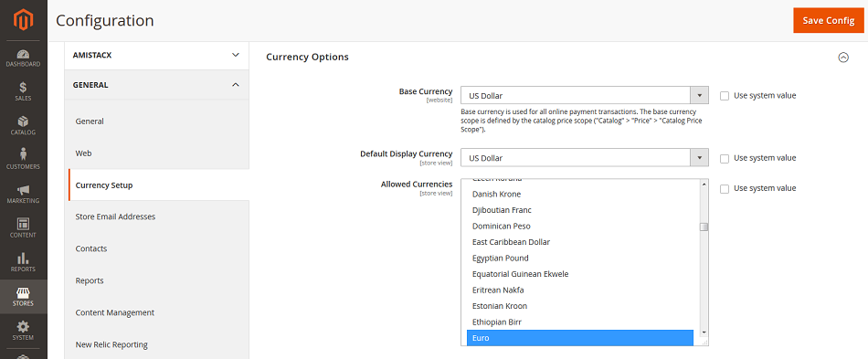
Task: Check Use system value for Default Display Currency
Action: [x=725, y=158]
